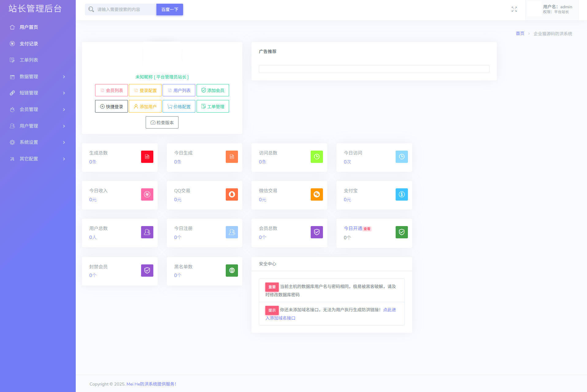Click the 今日开通 label

click(x=353, y=229)
